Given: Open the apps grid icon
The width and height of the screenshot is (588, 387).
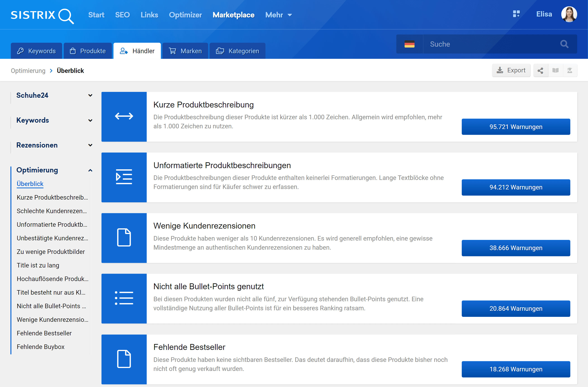Looking at the screenshot, I should 516,14.
